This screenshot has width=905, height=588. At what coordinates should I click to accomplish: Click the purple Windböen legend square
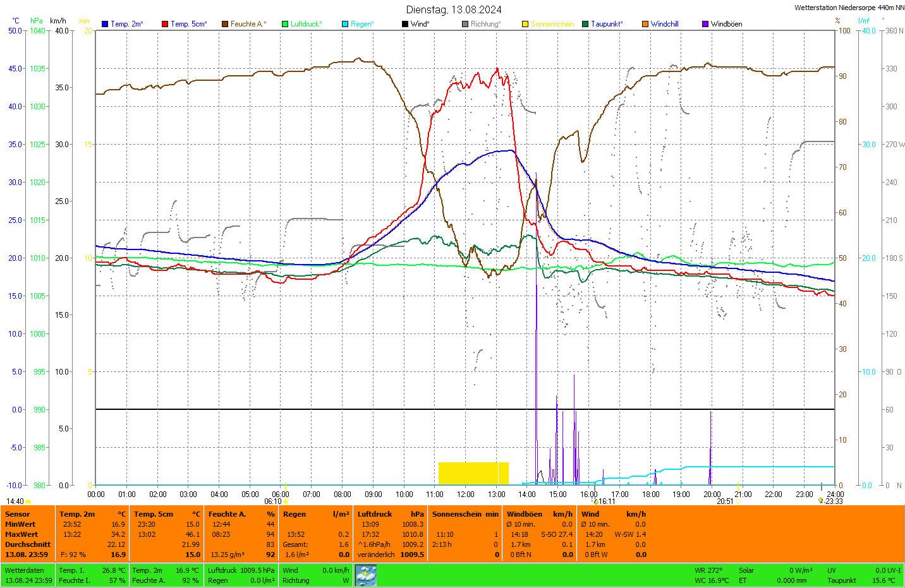pyautogui.click(x=705, y=24)
